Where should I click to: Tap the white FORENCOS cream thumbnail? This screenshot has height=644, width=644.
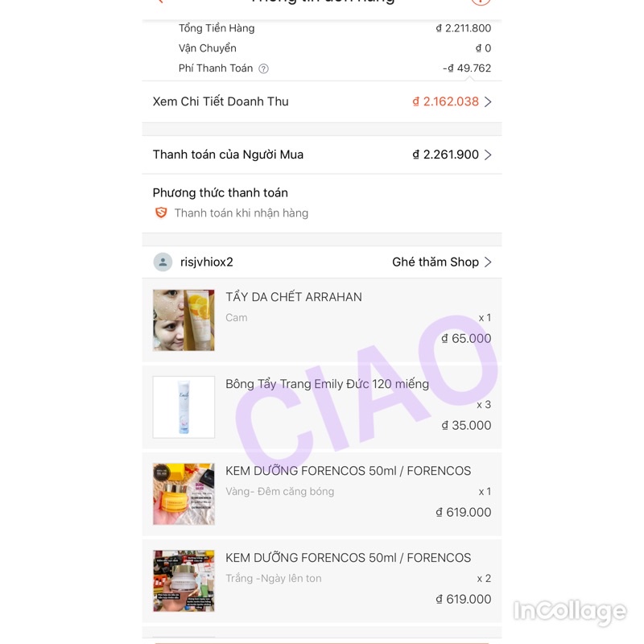(184, 581)
